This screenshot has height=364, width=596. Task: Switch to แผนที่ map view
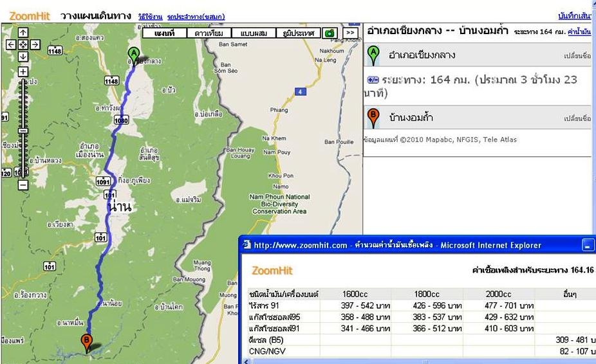[x=164, y=33]
